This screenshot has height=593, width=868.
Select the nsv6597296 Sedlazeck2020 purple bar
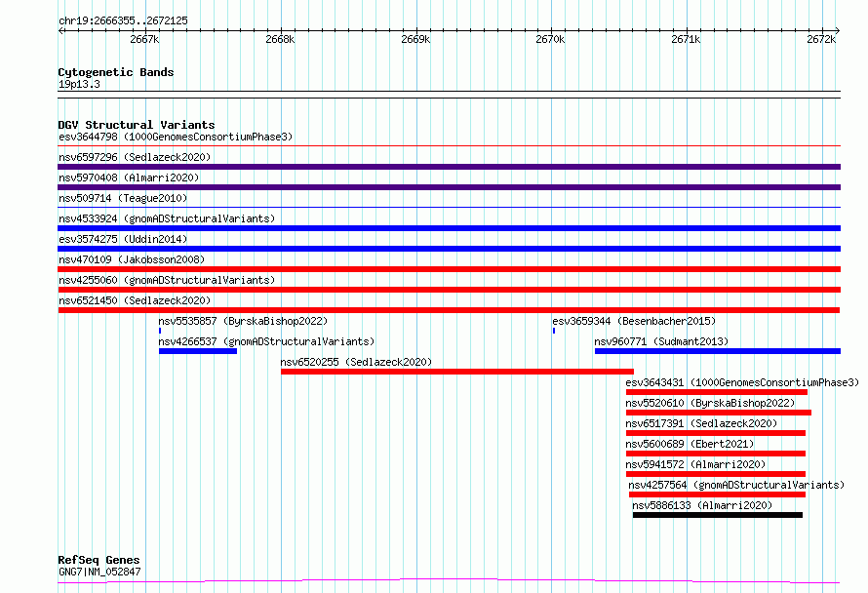click(449, 167)
